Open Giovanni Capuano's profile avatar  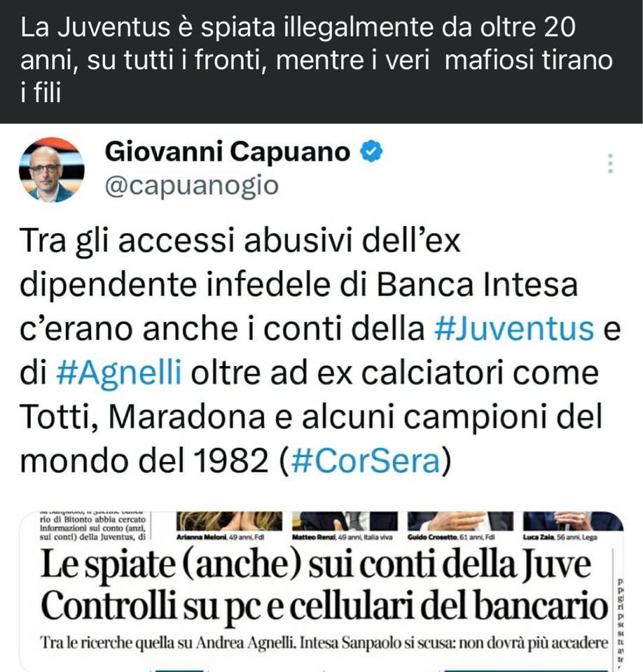(x=51, y=169)
